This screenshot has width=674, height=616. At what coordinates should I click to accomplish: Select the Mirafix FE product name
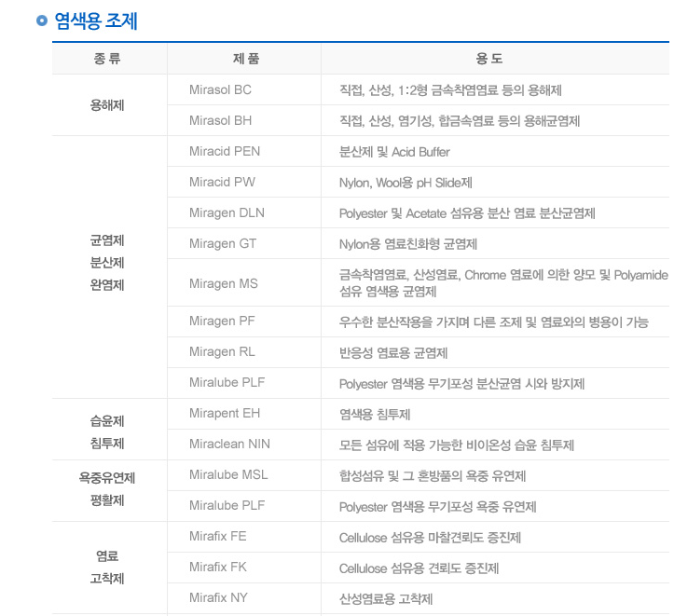pyautogui.click(x=218, y=536)
